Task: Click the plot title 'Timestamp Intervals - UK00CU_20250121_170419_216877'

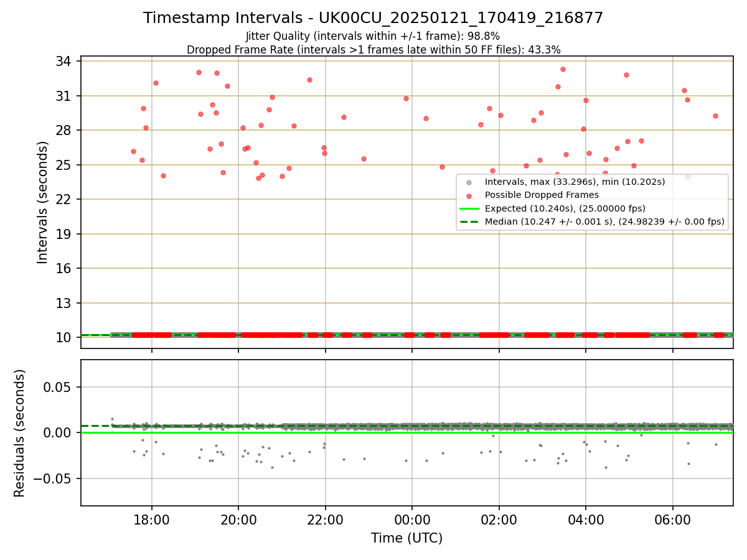Action: [373, 18]
